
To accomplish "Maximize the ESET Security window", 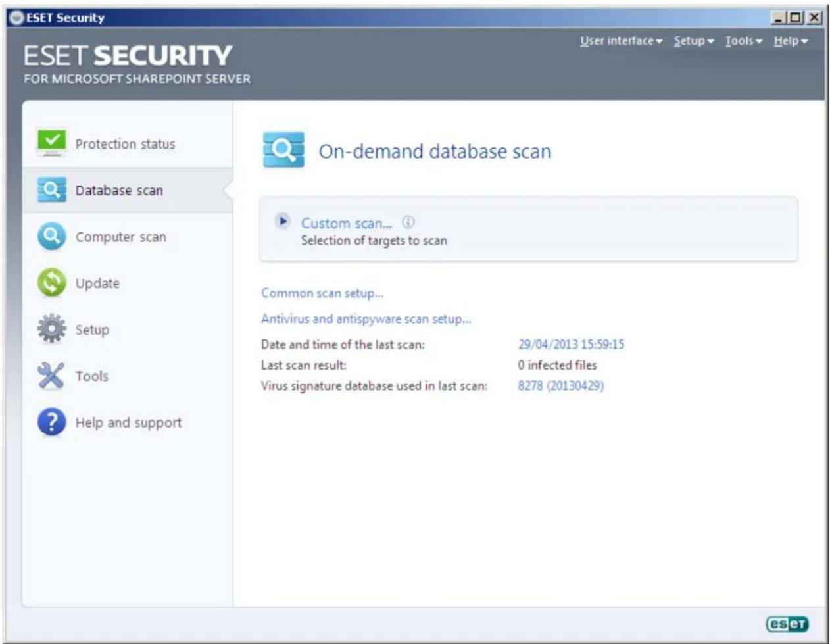I will [x=796, y=18].
